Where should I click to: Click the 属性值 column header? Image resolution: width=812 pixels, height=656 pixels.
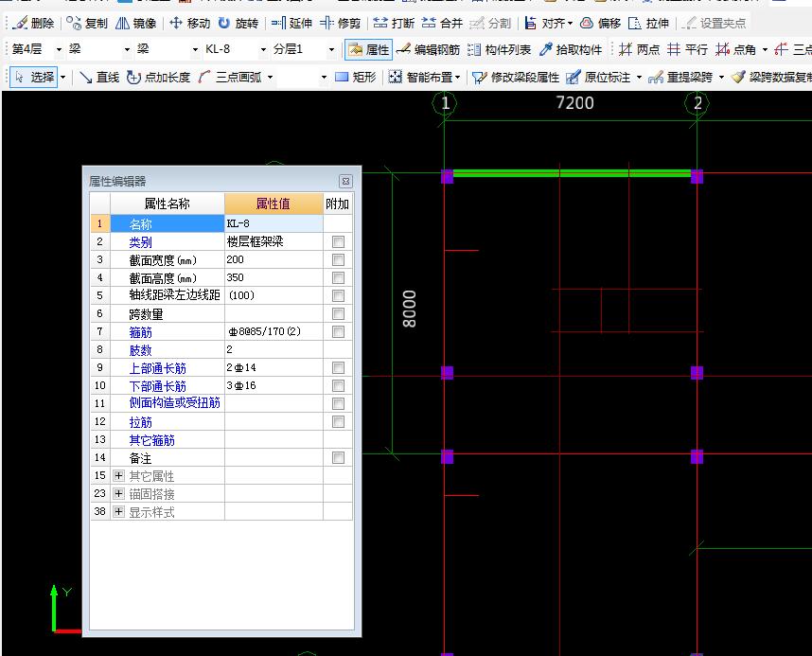[274, 204]
